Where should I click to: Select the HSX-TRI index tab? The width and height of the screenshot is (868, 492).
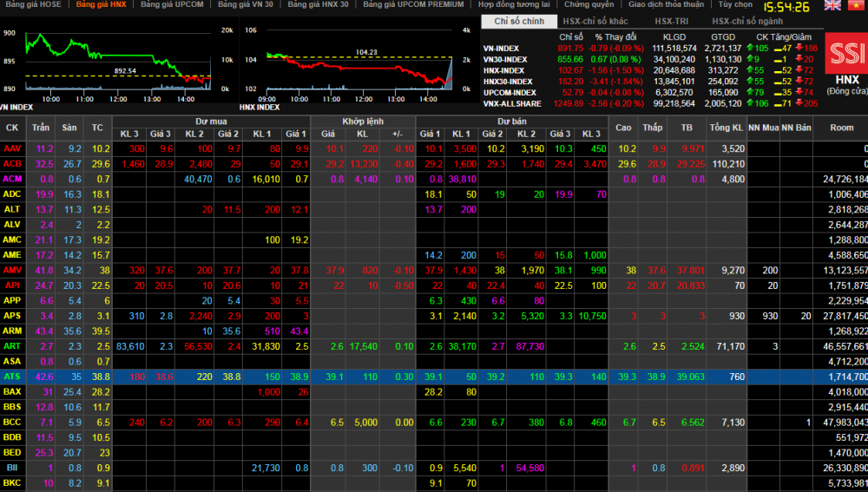tap(674, 21)
